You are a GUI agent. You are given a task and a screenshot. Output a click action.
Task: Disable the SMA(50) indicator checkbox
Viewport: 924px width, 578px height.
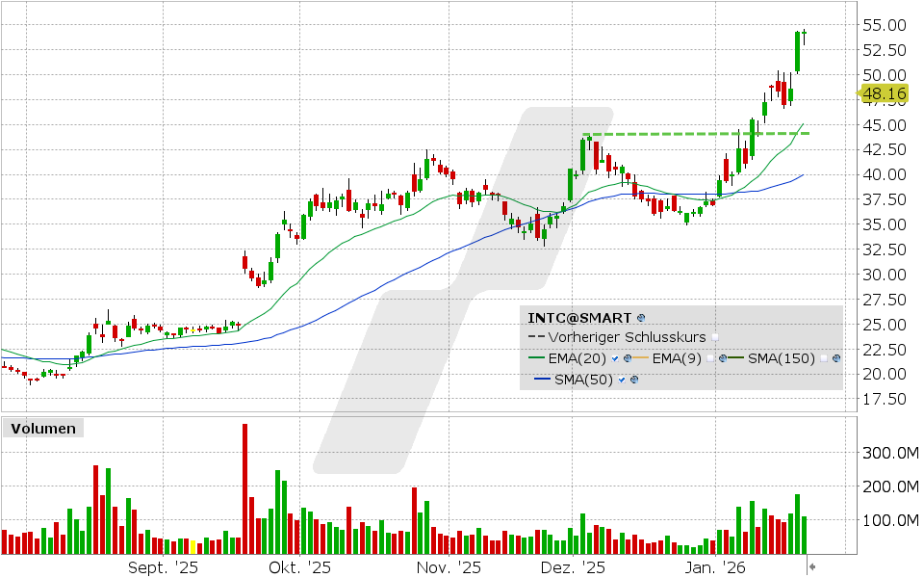point(622,378)
